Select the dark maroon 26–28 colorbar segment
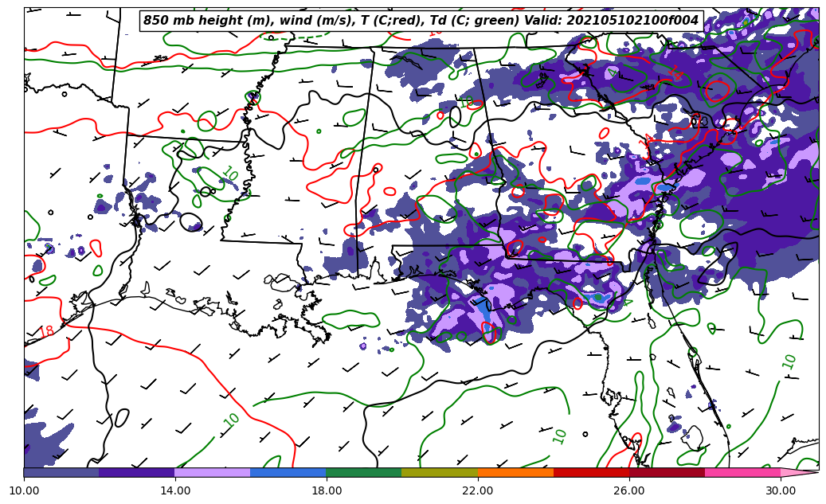This screenshot has width=826, height=504. (667, 472)
